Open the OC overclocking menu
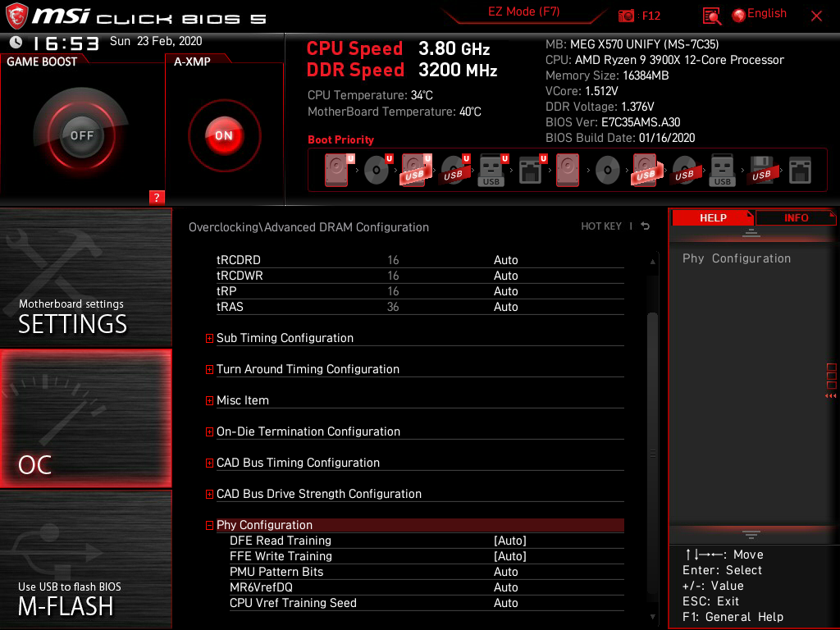This screenshot has width=840, height=630. point(85,418)
